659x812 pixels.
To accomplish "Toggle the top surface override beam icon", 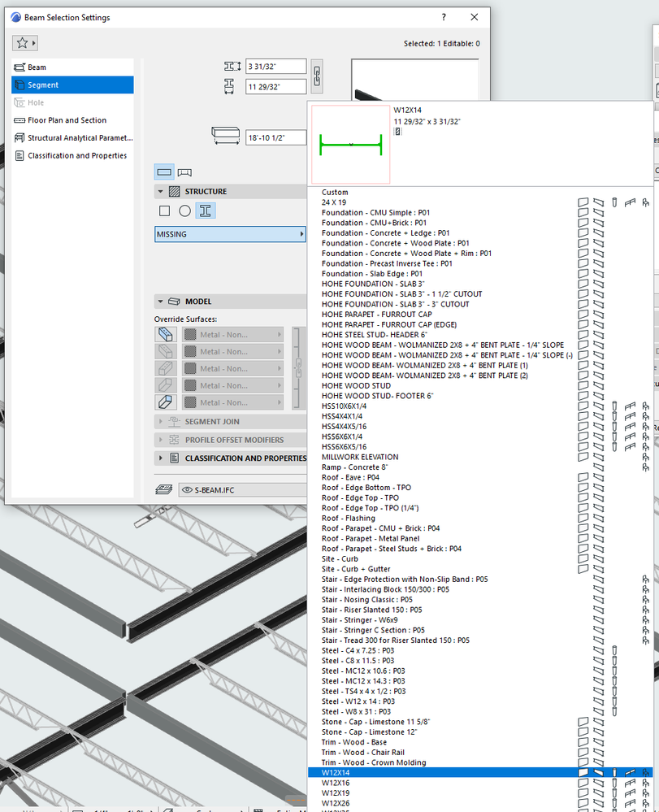I will [164, 334].
